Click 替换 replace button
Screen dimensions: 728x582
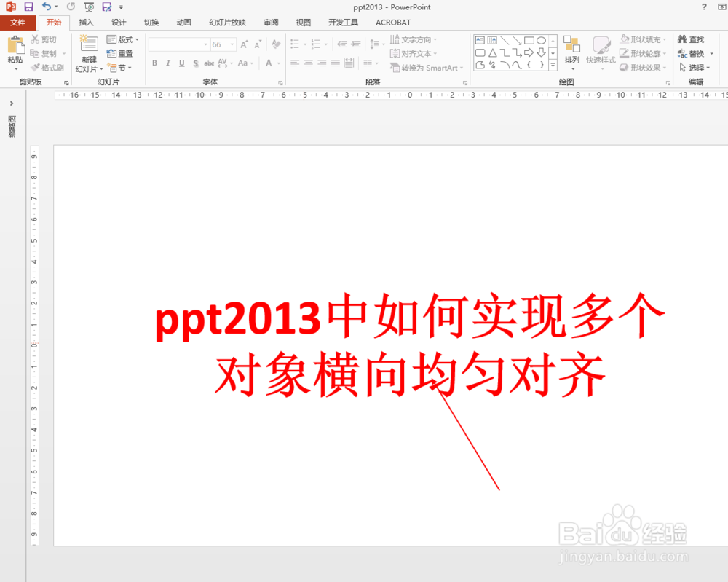click(691, 54)
